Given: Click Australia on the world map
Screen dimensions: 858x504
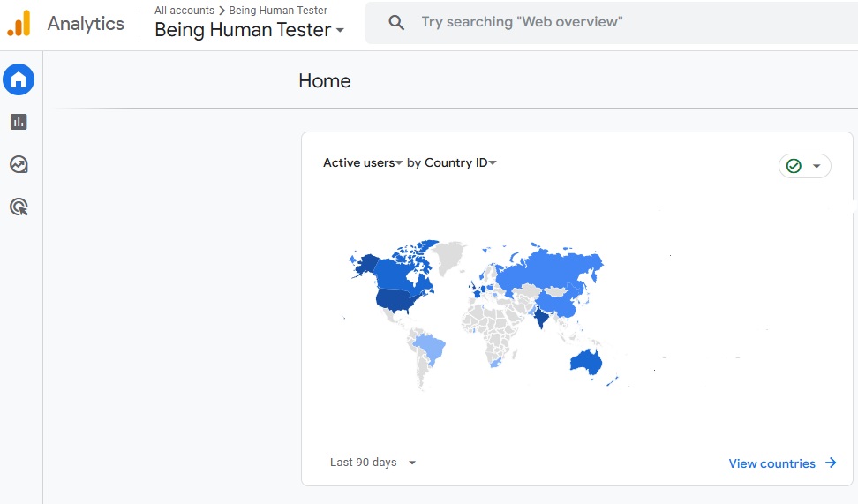Looking at the screenshot, I should 585,362.
